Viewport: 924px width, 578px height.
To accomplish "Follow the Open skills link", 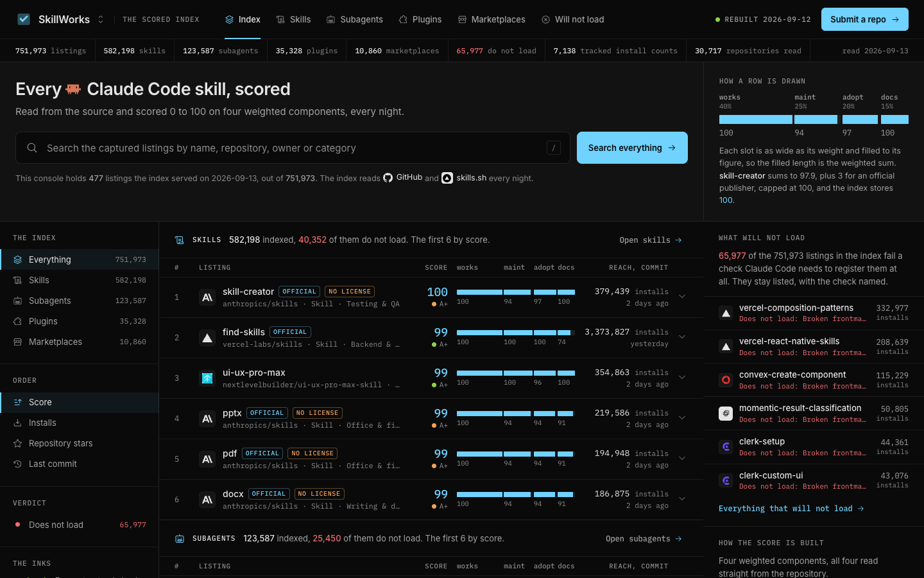I will pos(651,240).
